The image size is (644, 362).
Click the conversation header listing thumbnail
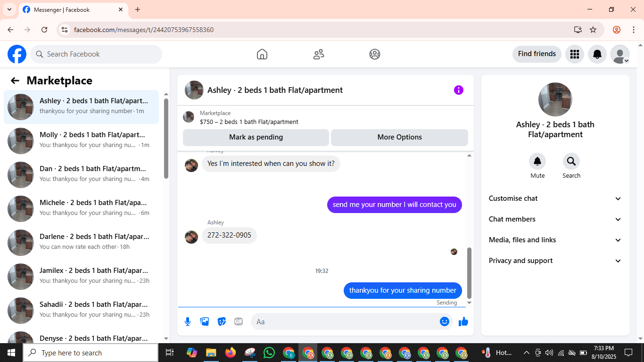[x=194, y=90]
